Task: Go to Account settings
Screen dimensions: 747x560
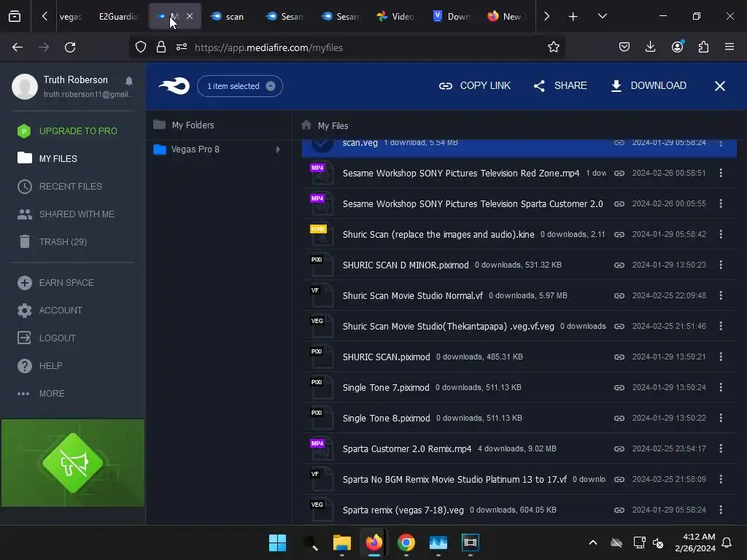Action: click(x=50, y=311)
